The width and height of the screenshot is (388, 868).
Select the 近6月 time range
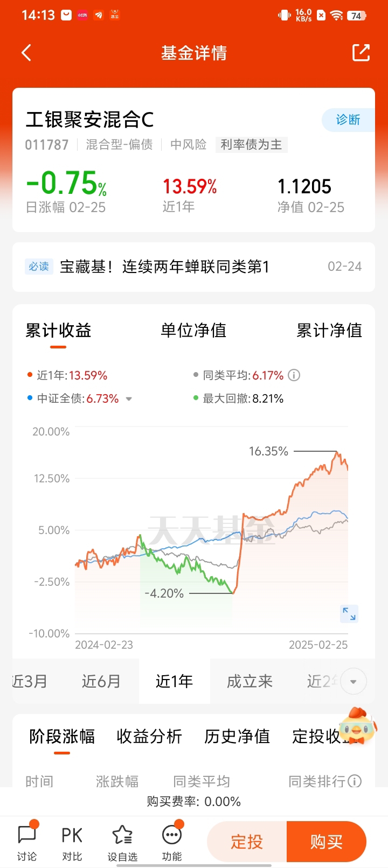click(x=101, y=682)
